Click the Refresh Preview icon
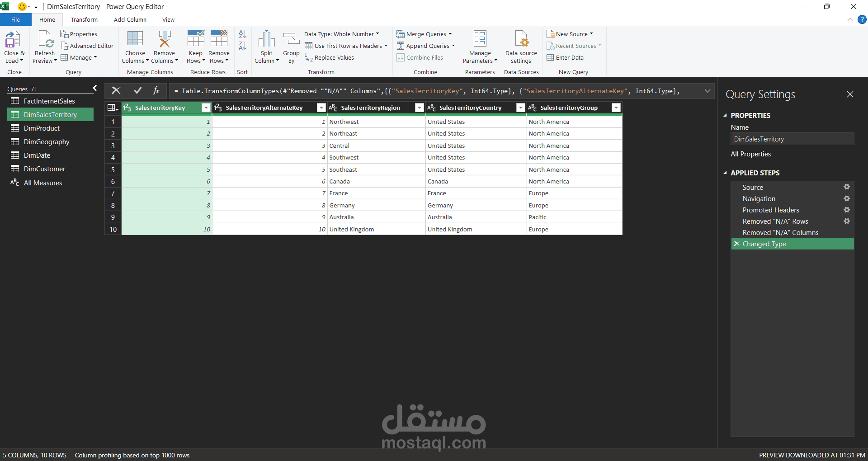This screenshot has height=461, width=868. tap(46, 39)
